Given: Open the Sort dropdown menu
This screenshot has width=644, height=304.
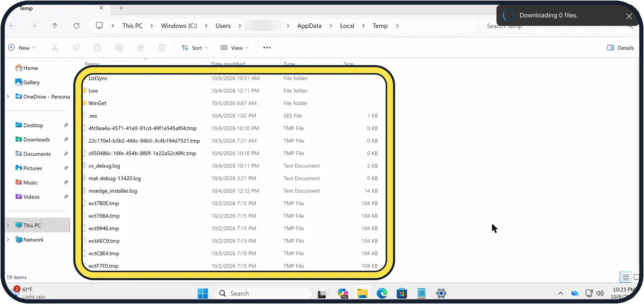Looking at the screenshot, I should coord(194,48).
